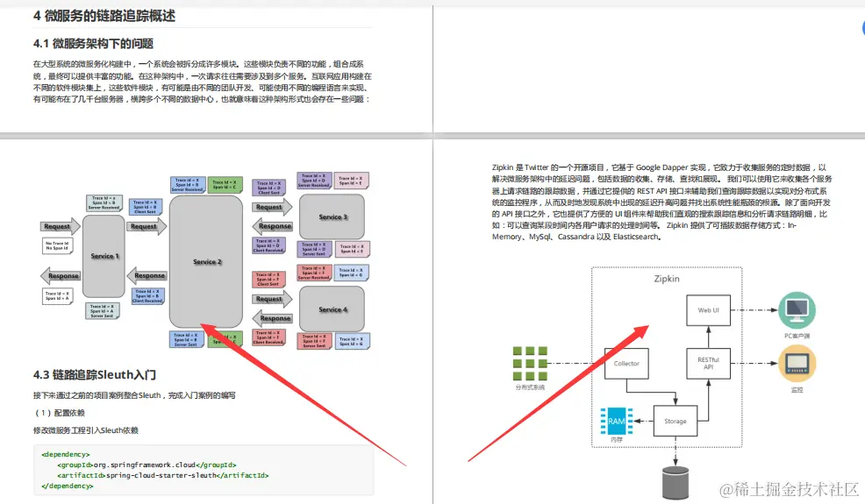The image size is (865, 504).
Task: Click the Request arrow entering Service 1
Action: pos(61,226)
